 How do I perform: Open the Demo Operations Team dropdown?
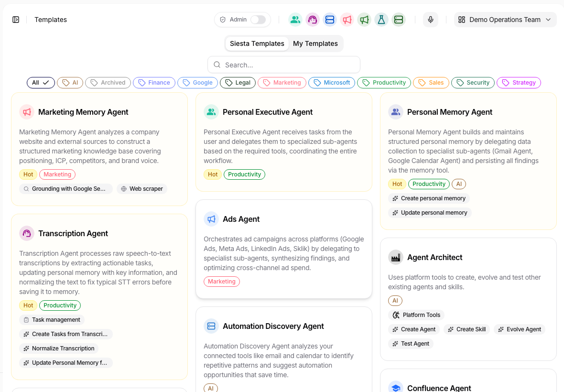(505, 20)
